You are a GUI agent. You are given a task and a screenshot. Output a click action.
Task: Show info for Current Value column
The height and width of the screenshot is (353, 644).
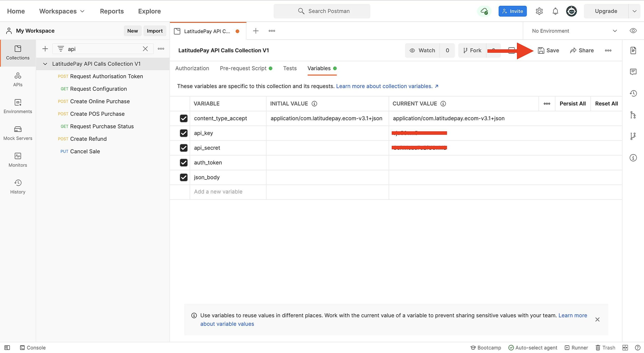(443, 104)
